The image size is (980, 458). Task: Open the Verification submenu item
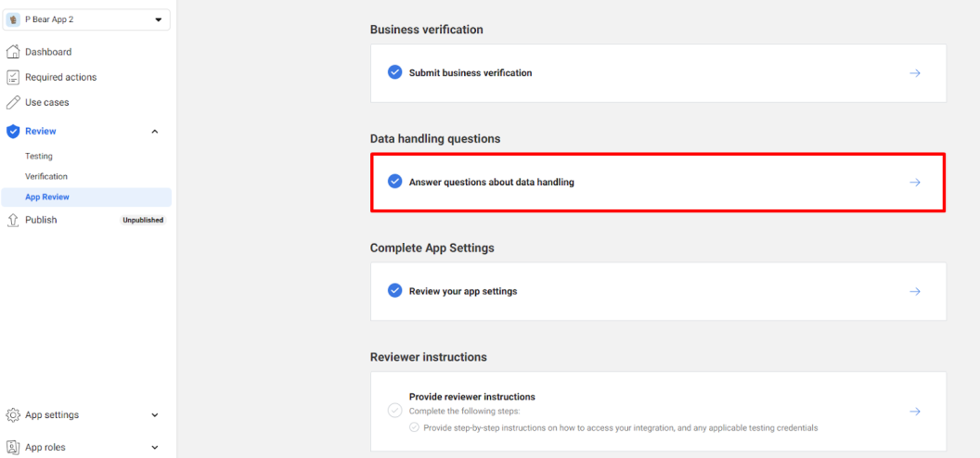[46, 176]
